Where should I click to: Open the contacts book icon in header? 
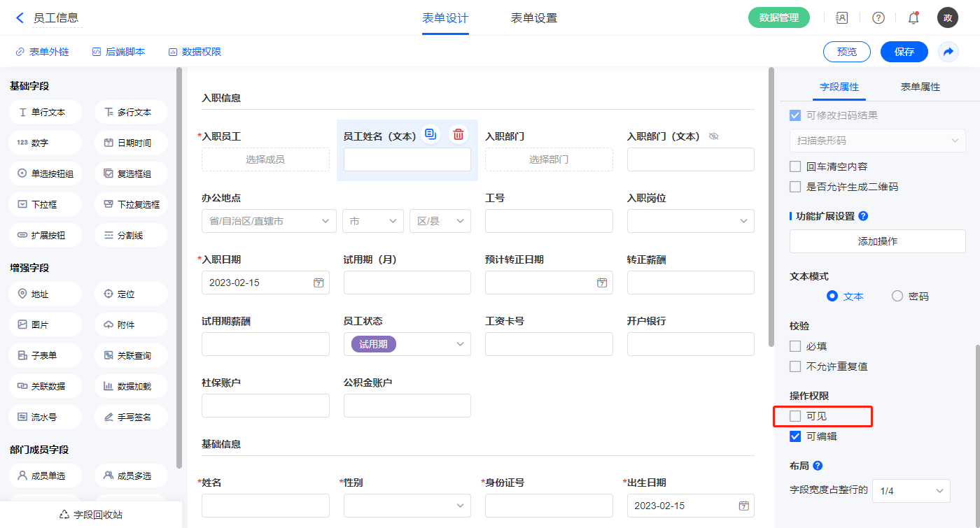842,17
